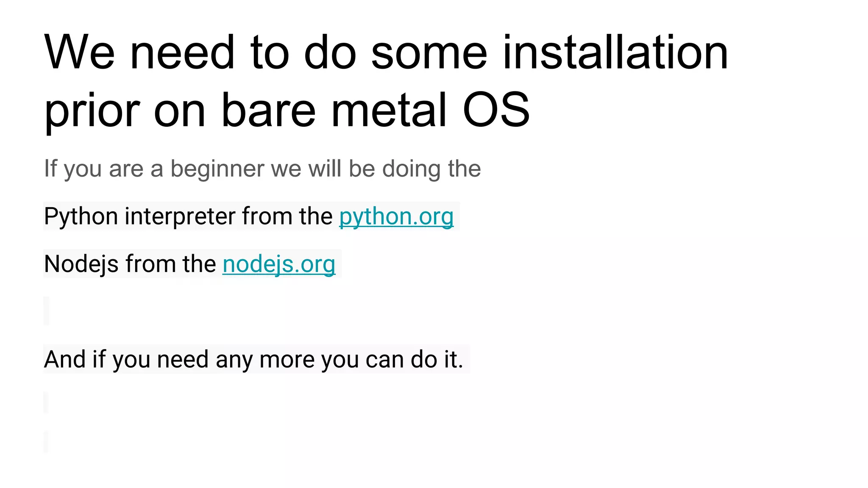
Task: Click the word 'beginner' in the subtitle
Action: (217, 169)
